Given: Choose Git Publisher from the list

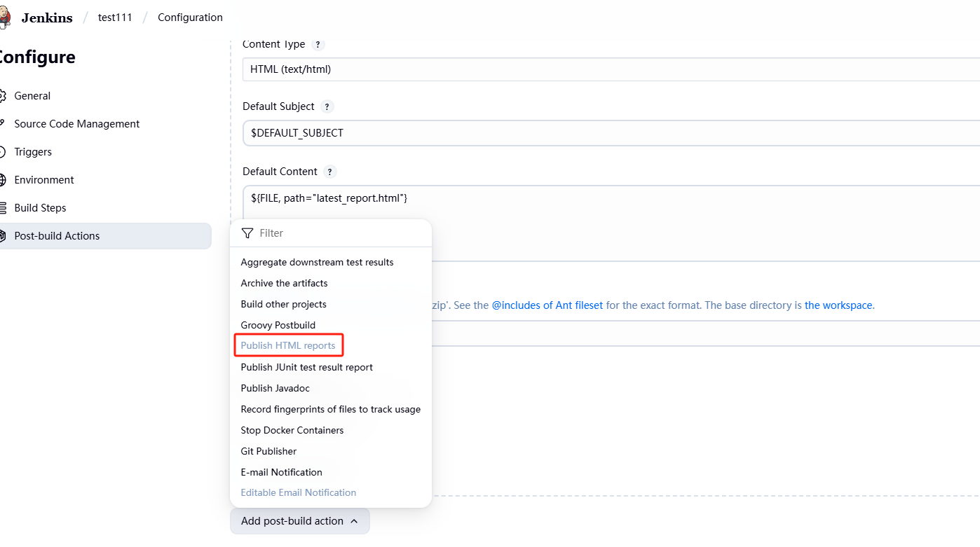Looking at the screenshot, I should 268,451.
